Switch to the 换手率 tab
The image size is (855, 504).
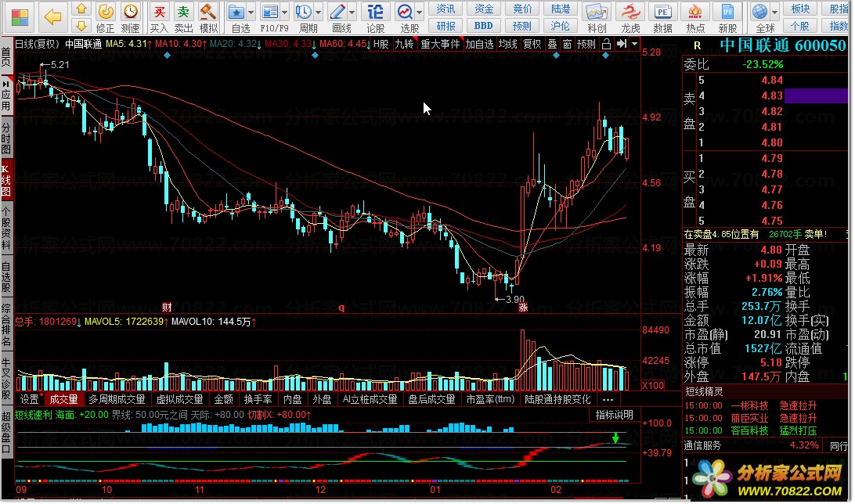258,399
